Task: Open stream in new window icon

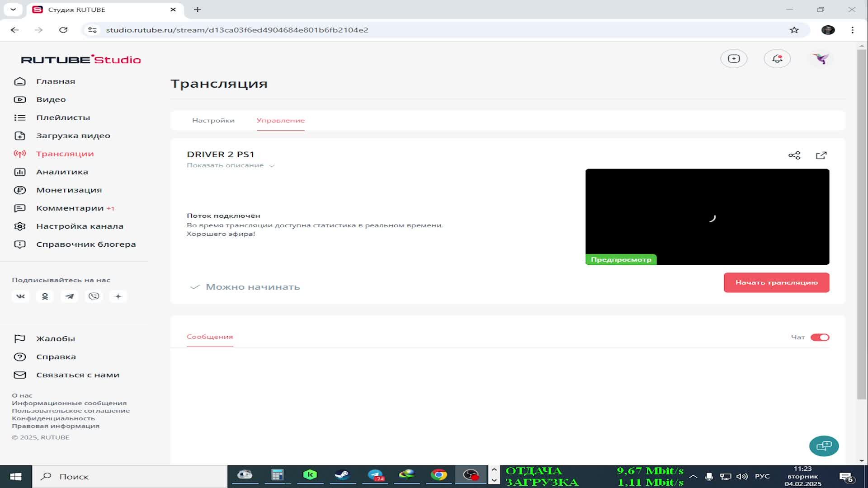Action: tap(821, 155)
